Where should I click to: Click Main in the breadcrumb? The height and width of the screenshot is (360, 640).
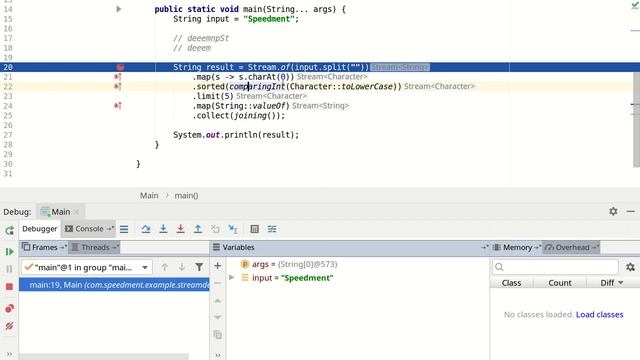[149, 196]
